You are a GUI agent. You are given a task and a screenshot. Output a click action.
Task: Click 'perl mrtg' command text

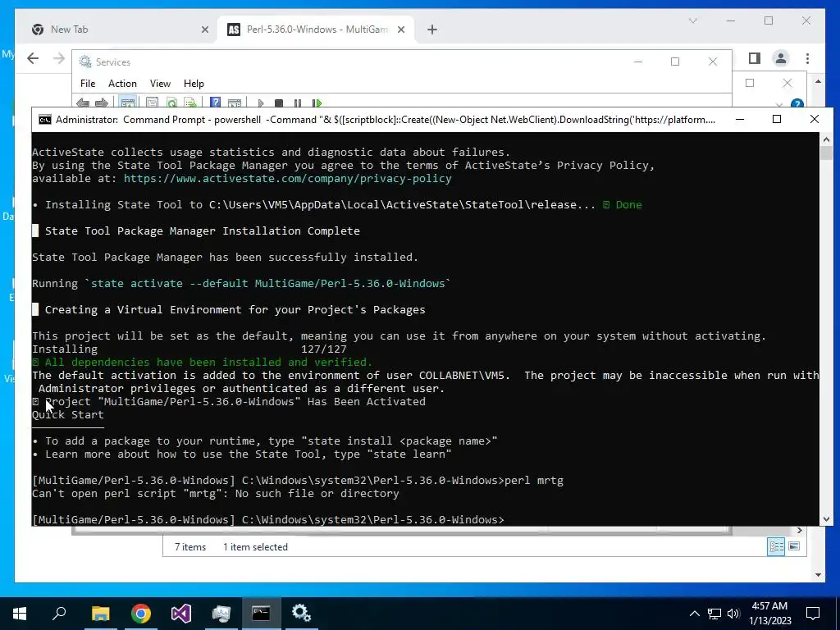point(534,481)
